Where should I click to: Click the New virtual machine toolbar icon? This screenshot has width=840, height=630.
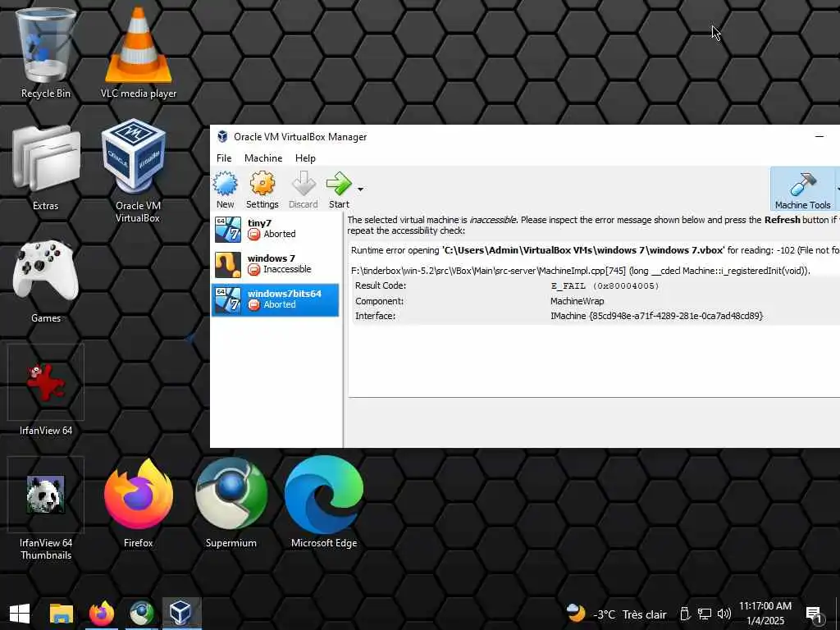(x=225, y=190)
